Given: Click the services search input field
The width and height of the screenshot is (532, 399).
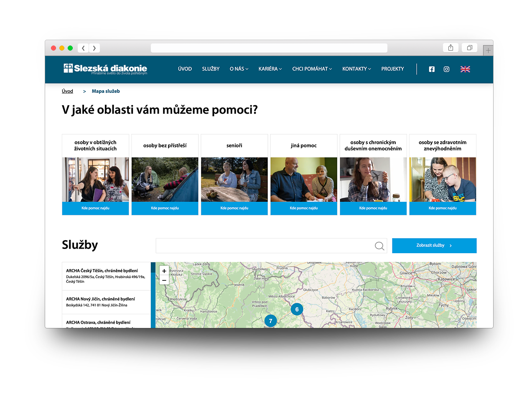Looking at the screenshot, I should (x=271, y=246).
